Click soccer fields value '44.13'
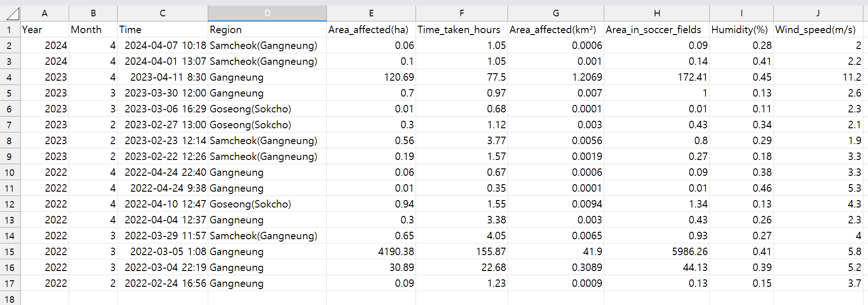This screenshot has width=868, height=305. 656,268
